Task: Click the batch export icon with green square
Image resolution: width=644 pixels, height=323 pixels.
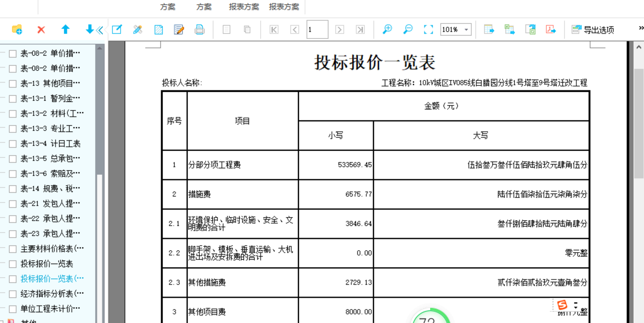Action: pos(530,30)
